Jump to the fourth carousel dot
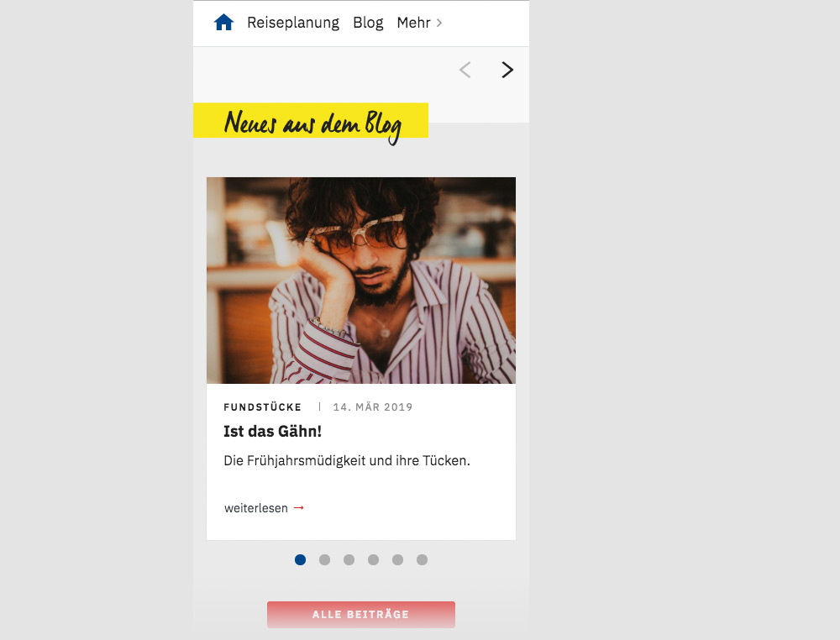 [x=374, y=559]
